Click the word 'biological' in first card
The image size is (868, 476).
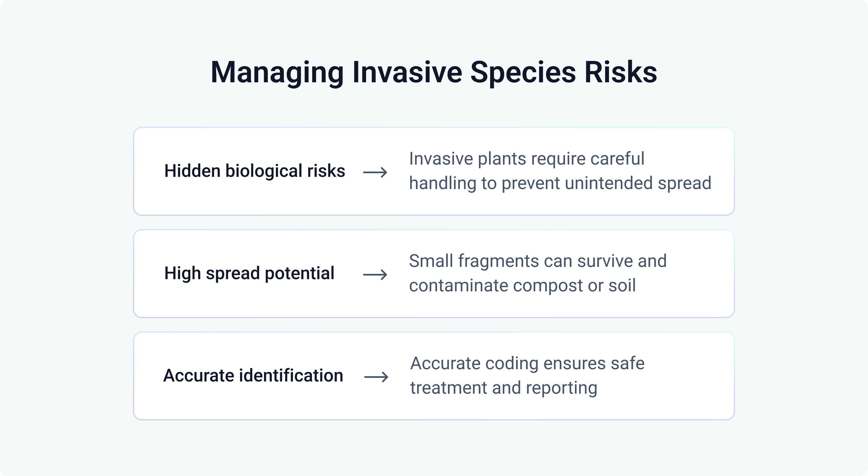(263, 171)
